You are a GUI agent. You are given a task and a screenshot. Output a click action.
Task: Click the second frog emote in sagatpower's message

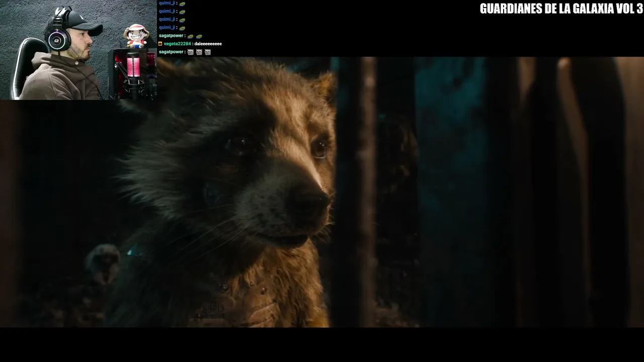(199, 36)
